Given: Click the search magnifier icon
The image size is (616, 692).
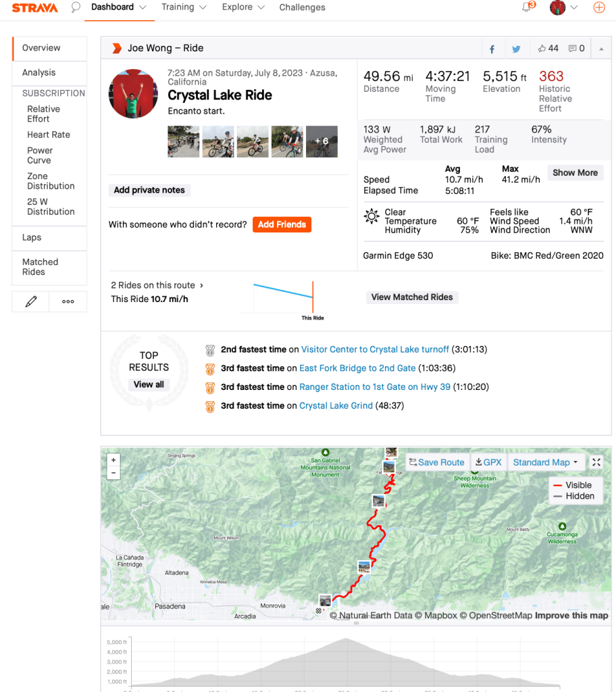Looking at the screenshot, I should click(76, 7).
